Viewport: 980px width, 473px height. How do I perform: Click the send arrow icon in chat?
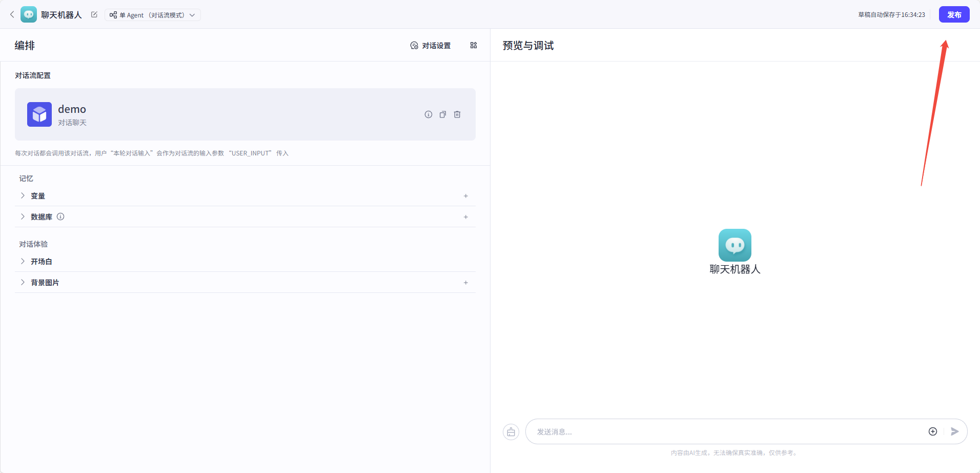[954, 431]
